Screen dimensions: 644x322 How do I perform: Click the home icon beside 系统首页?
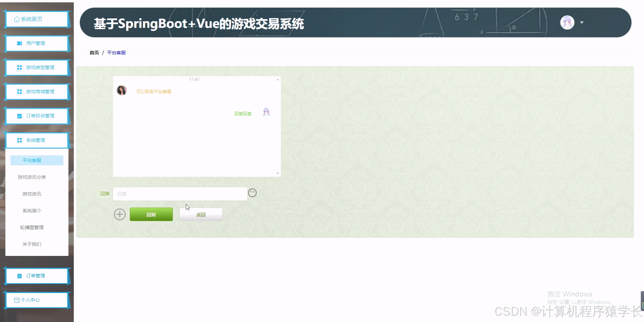coord(17,19)
